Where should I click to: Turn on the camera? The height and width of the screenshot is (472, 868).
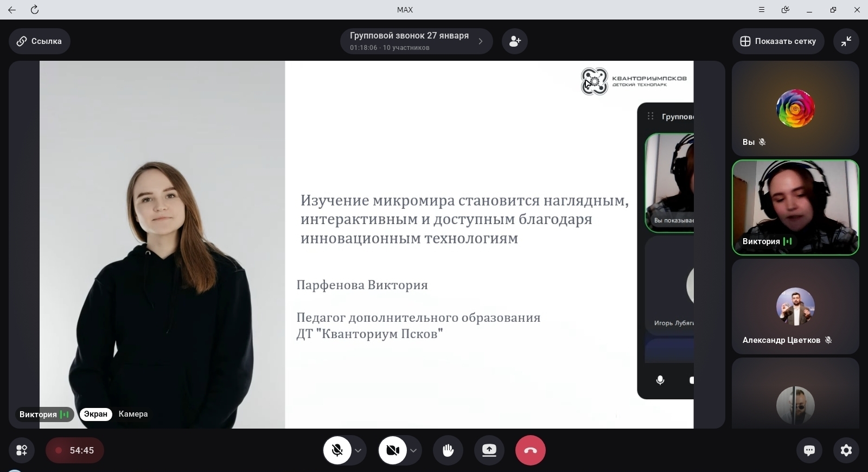(392, 450)
